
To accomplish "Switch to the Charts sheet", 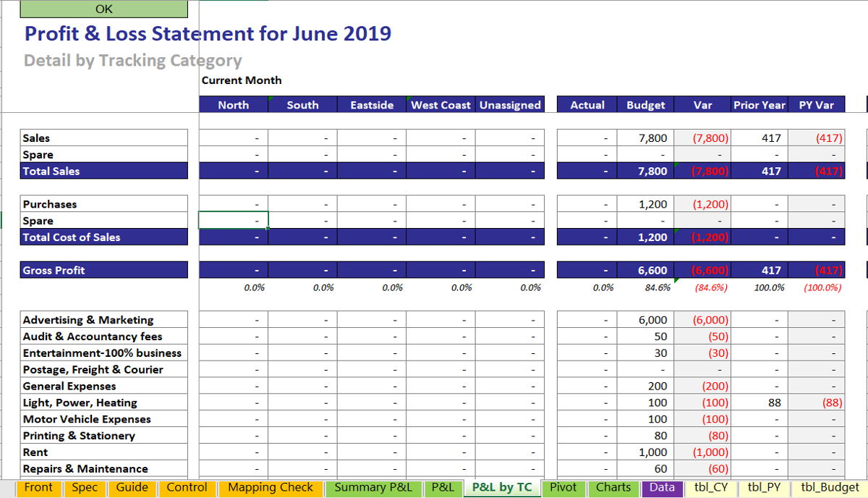I will (613, 488).
